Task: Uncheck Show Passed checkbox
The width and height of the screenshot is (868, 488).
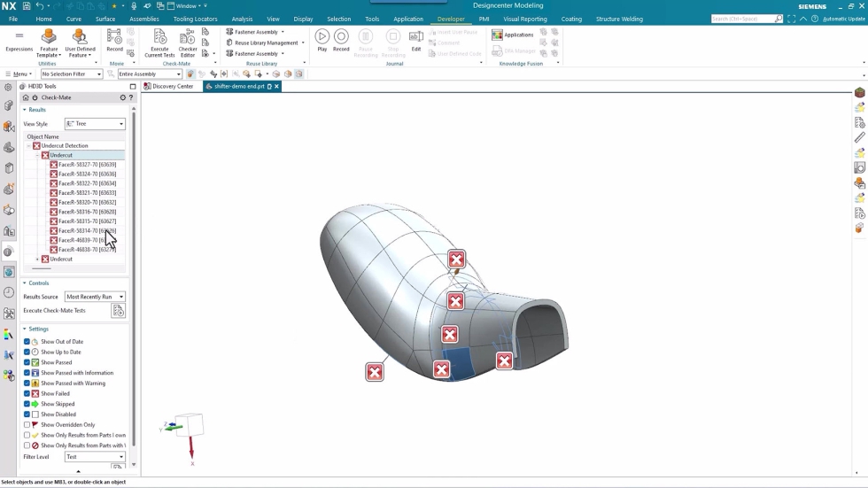Action: 27,362
